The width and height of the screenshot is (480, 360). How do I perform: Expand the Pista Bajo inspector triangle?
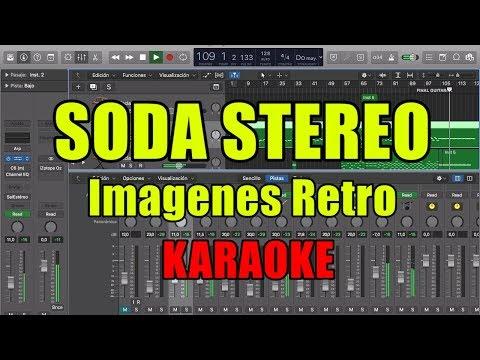coord(7,86)
